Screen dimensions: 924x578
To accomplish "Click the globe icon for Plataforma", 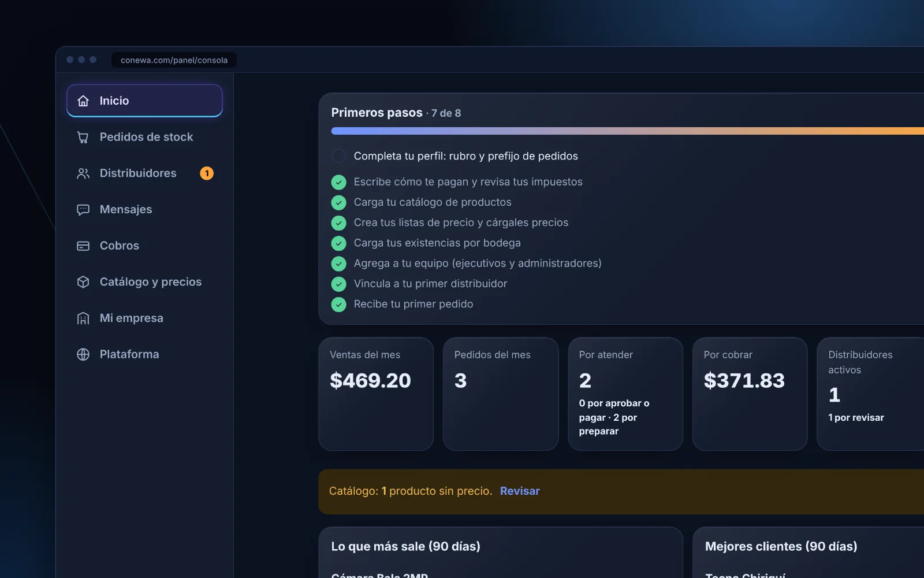I will click(83, 354).
